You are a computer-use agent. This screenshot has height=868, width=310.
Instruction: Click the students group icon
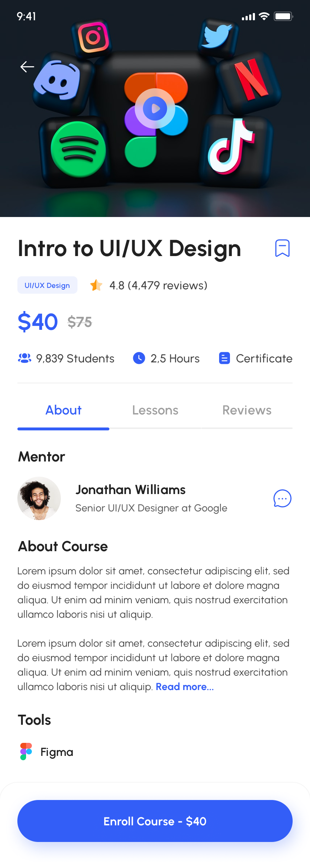[25, 358]
